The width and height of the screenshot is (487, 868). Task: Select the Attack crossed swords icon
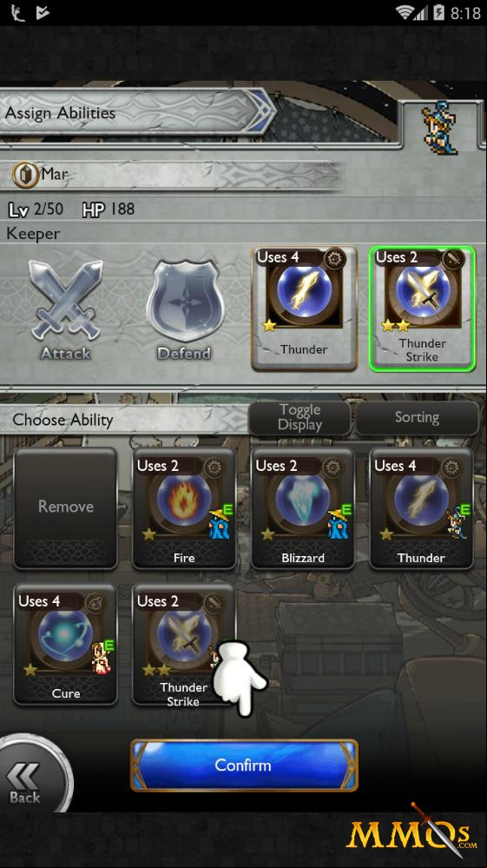(66, 308)
